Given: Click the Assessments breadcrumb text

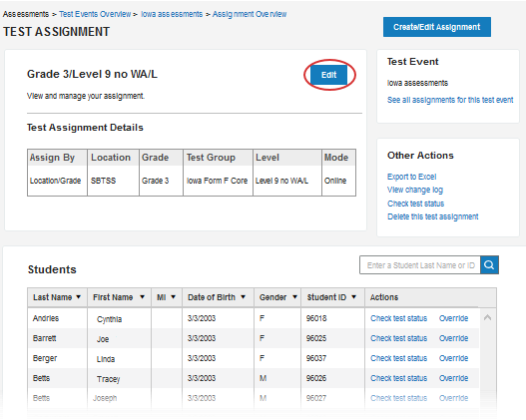Looking at the screenshot, I should pyautogui.click(x=26, y=14).
